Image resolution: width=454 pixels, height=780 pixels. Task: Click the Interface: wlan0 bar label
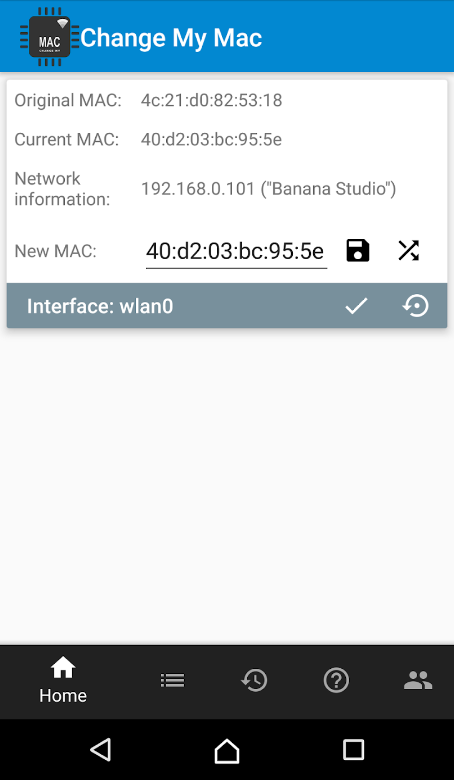pos(100,306)
